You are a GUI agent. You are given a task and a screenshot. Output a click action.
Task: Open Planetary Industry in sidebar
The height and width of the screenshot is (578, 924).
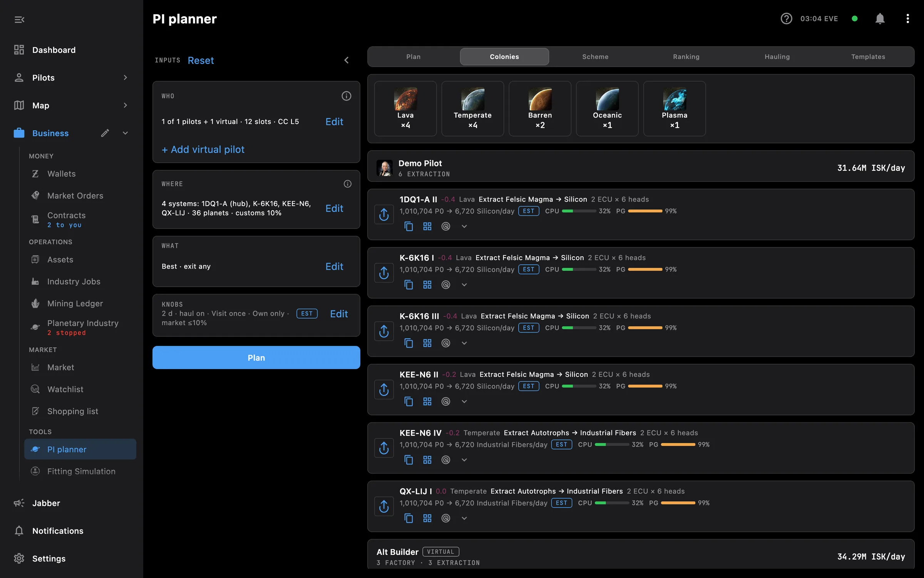(80, 327)
